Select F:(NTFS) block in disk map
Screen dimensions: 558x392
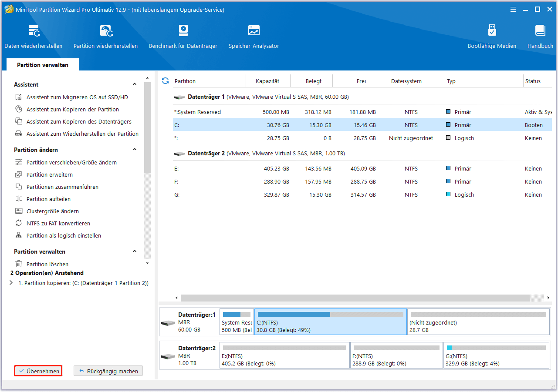click(396, 355)
